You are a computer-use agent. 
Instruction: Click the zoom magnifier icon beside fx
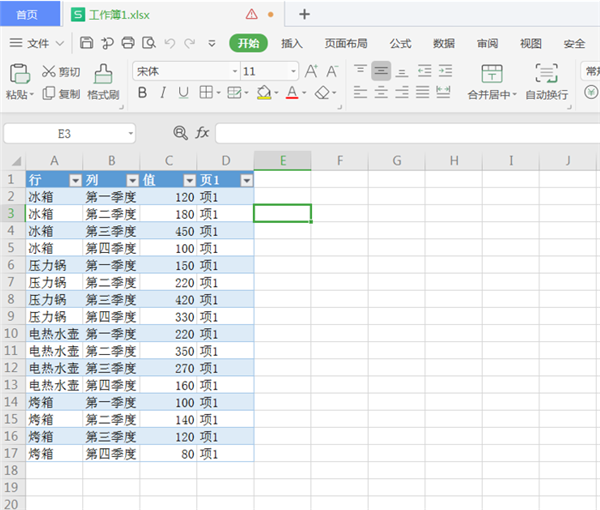tap(180, 133)
